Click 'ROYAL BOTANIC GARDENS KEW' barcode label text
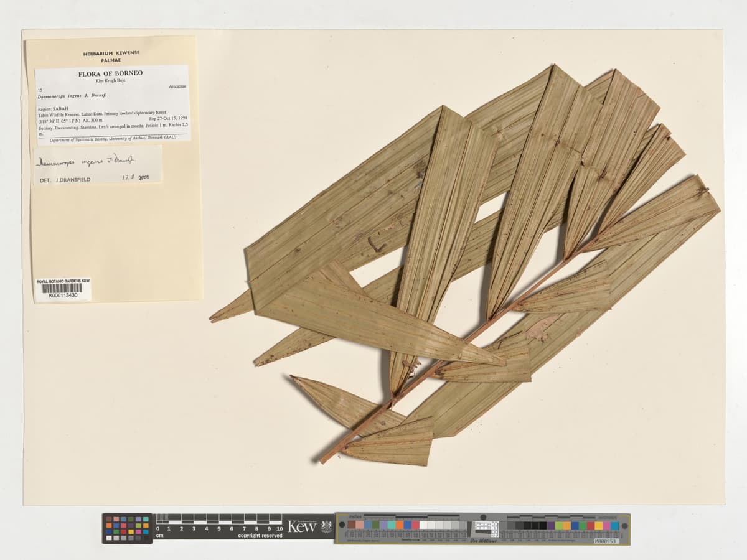The height and width of the screenshot is (560, 747). coord(63,281)
